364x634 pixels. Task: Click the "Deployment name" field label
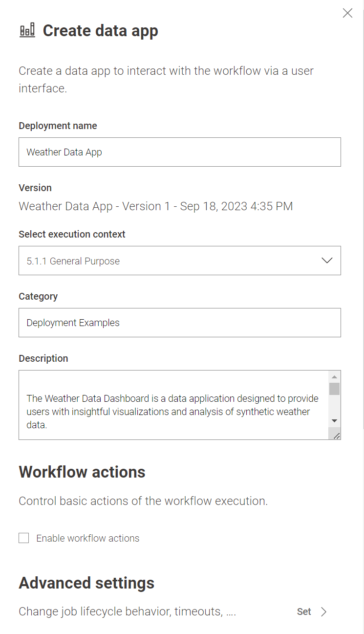coord(58,126)
